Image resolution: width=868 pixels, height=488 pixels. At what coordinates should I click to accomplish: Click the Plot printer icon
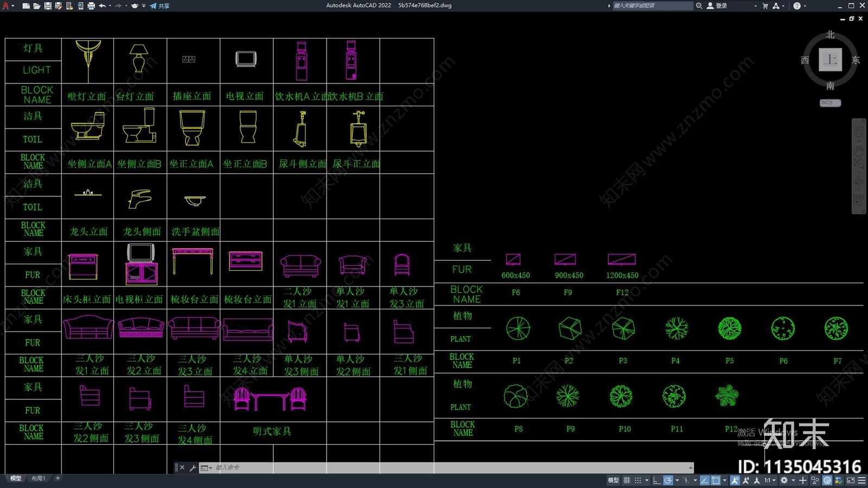[91, 6]
